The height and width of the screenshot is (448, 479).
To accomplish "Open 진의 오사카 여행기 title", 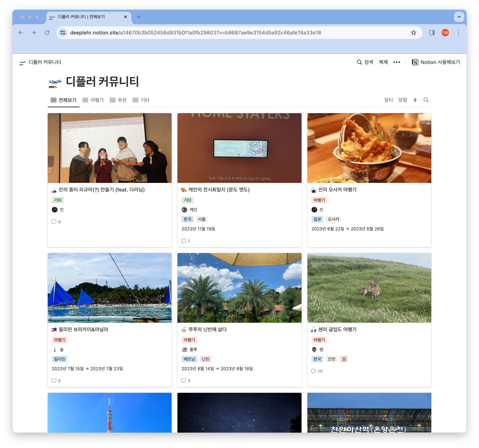I will click(337, 190).
